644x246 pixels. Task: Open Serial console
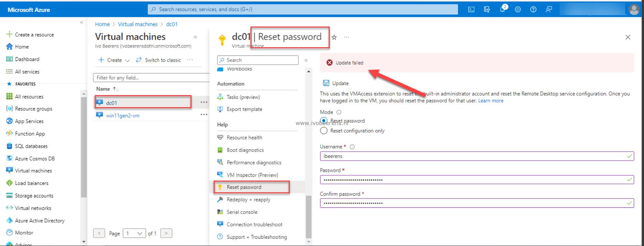tap(242, 212)
